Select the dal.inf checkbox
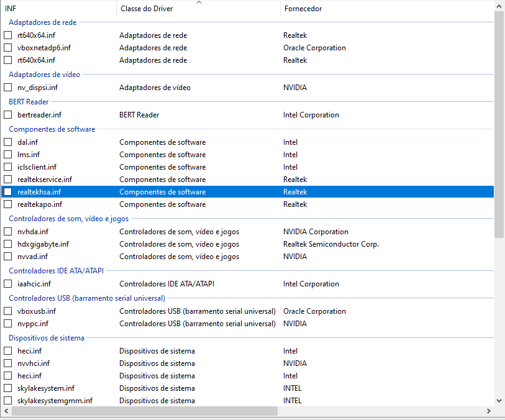The image size is (505, 420). coord(7,142)
